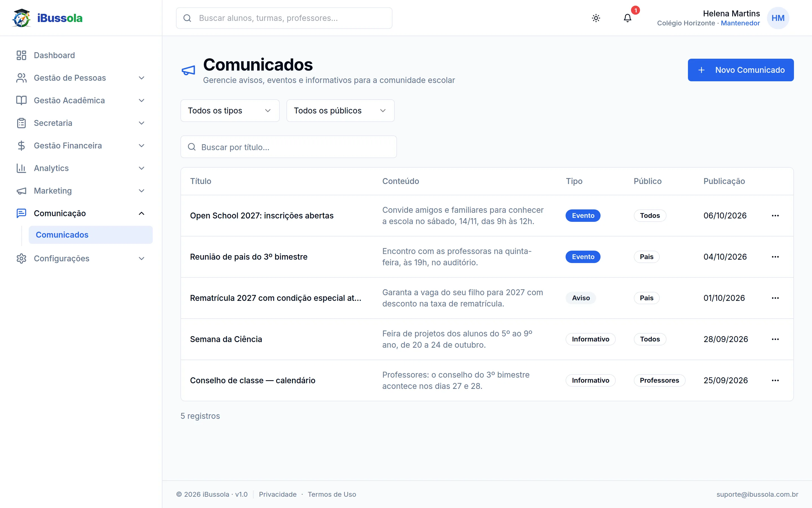Click the Professores audience badge

point(659,380)
